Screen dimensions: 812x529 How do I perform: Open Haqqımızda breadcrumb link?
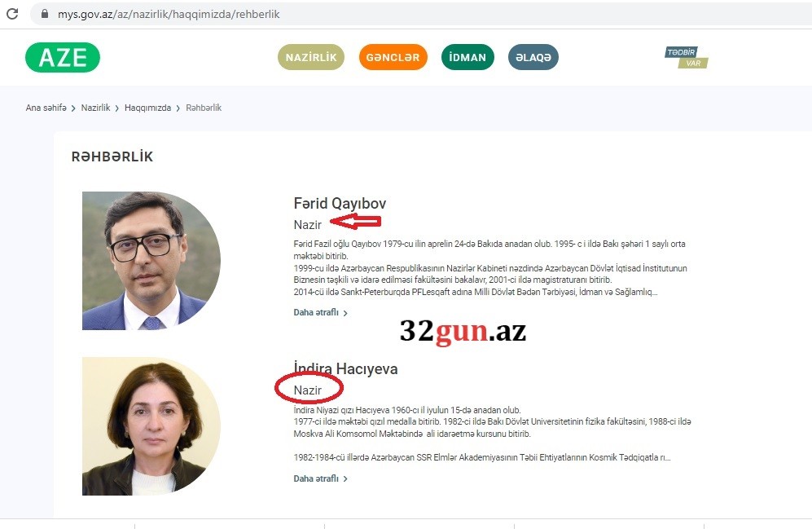[x=147, y=108]
